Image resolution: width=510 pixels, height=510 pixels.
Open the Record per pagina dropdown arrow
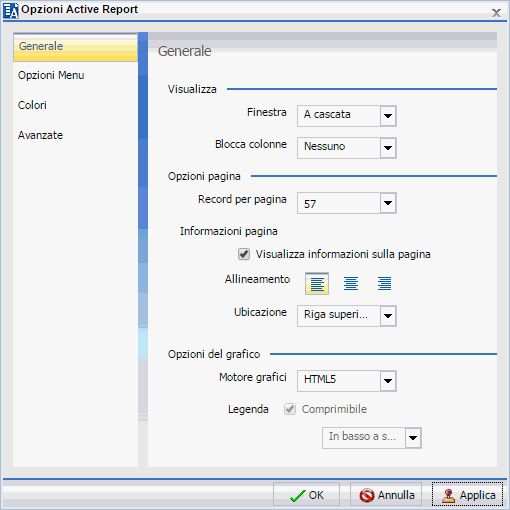pyautogui.click(x=388, y=203)
